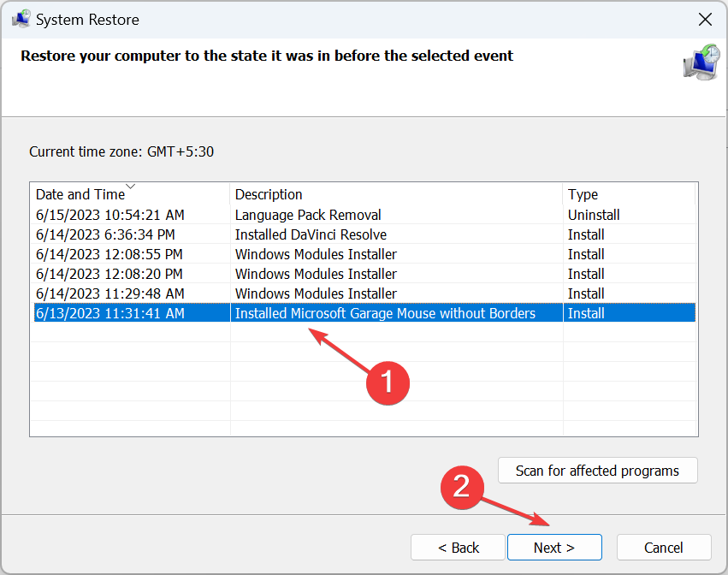Viewport: 728px width, 575px height.
Task: Click the 6/15/2023 10:54:21 AM date cell
Action: (109, 215)
